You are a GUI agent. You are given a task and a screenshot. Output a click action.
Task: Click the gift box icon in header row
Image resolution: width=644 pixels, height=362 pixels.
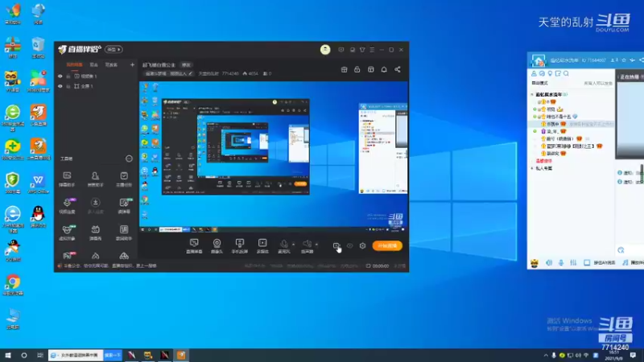tap(345, 69)
